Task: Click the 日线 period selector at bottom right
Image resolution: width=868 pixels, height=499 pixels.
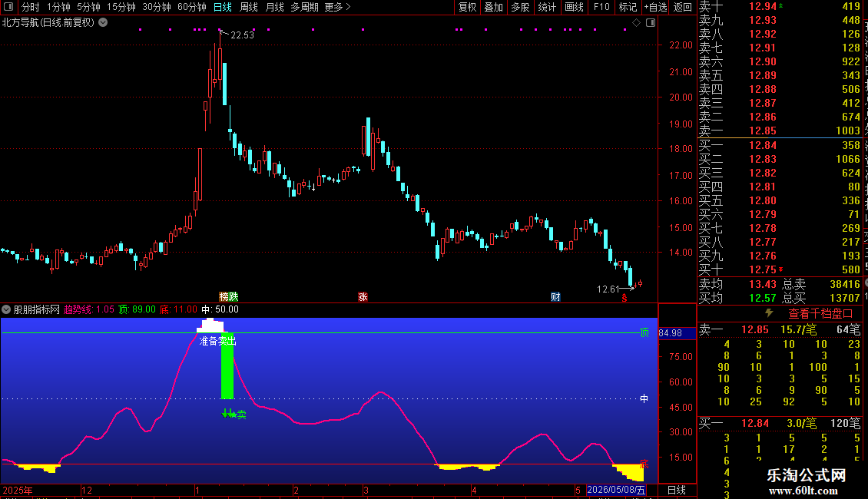Action: pos(677,490)
